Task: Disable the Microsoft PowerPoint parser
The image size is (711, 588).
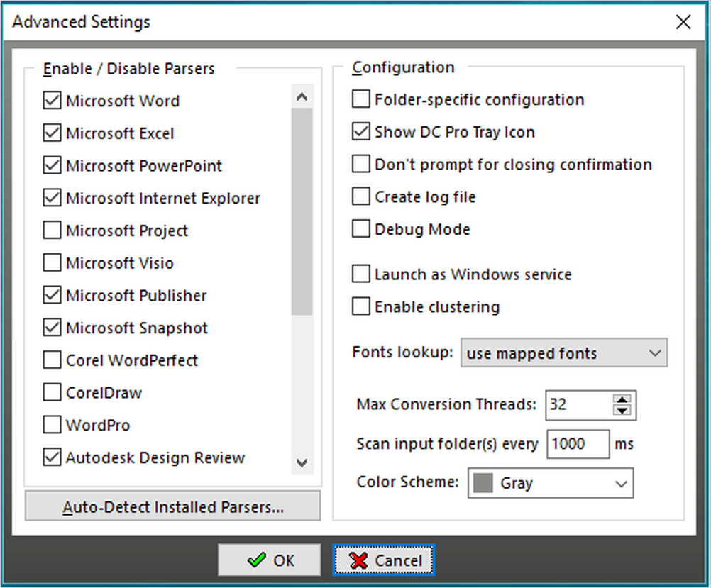Action: coord(52,165)
